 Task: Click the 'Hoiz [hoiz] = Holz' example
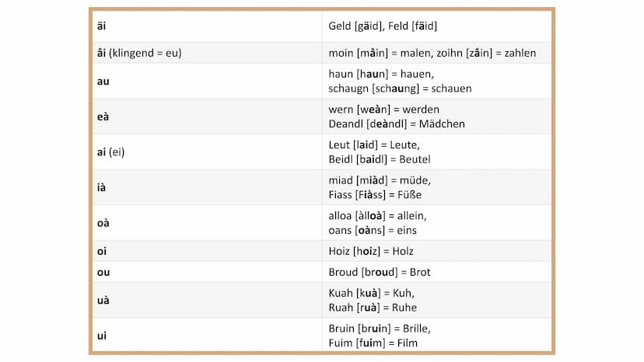pyautogui.click(x=371, y=251)
